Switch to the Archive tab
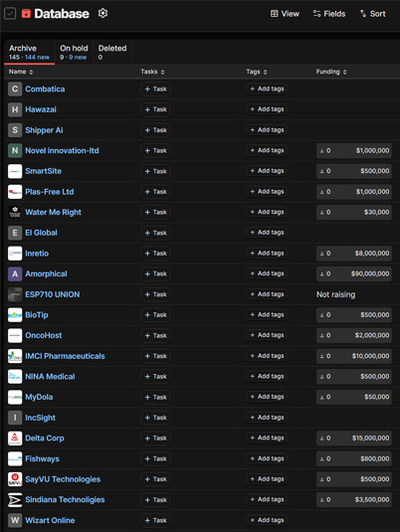 click(29, 53)
